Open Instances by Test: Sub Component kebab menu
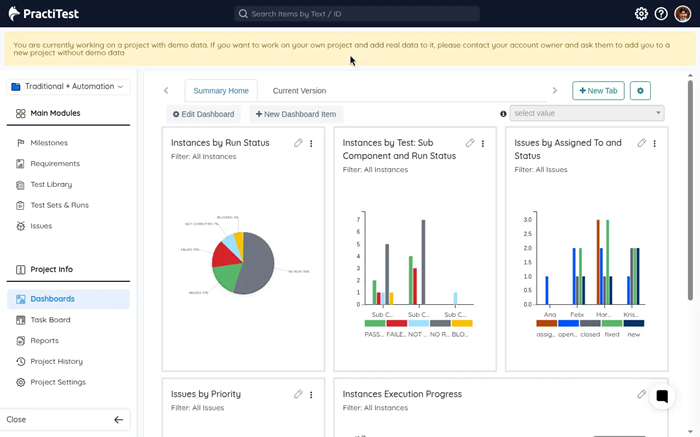The height and width of the screenshot is (437, 700). click(x=483, y=143)
